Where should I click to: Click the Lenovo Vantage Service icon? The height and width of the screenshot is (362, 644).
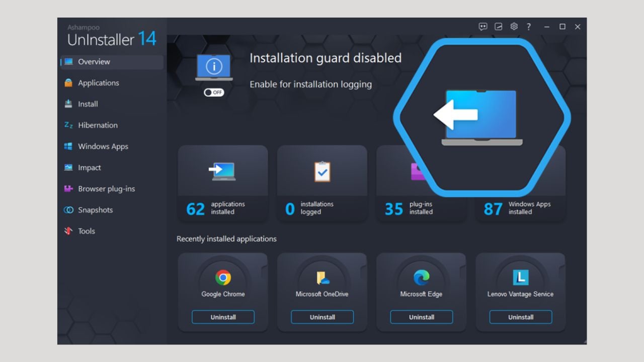coord(521,278)
